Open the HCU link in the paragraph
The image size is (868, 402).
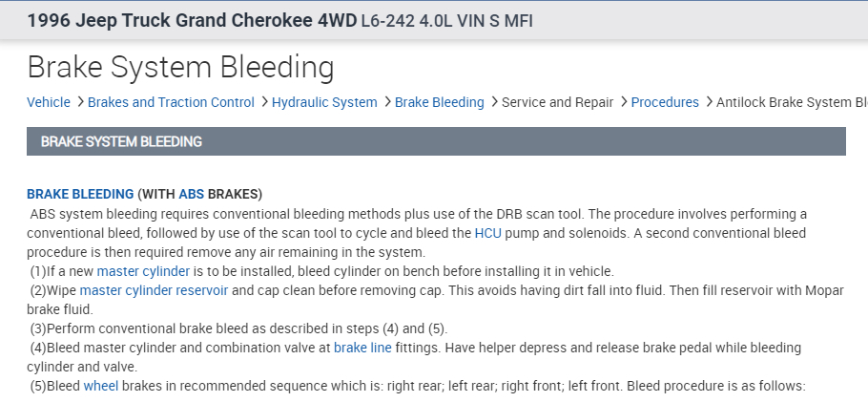[486, 233]
